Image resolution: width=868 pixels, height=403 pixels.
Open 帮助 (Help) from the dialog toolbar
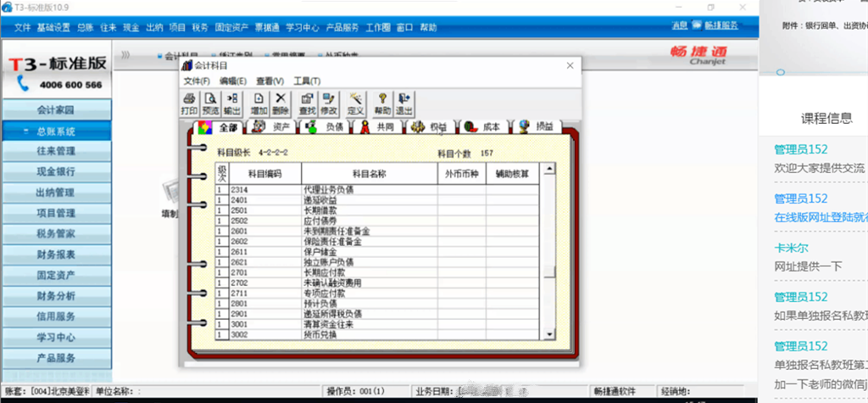pyautogui.click(x=382, y=104)
